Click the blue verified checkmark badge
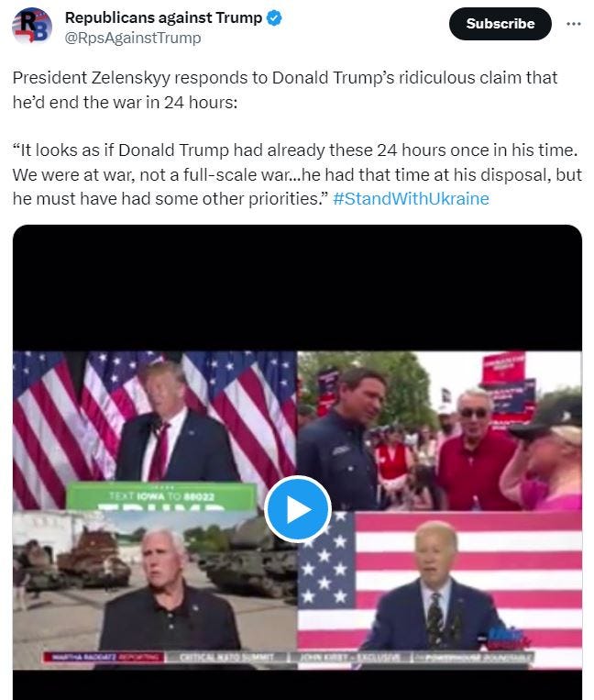The height and width of the screenshot is (700, 594). [x=274, y=18]
